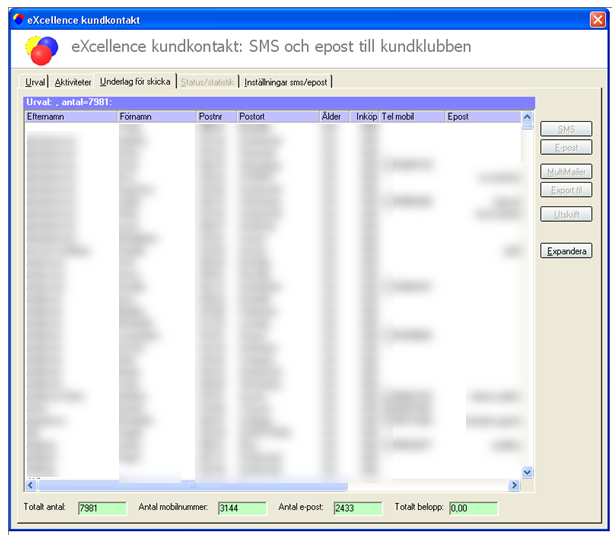Click the Epost column header

[483, 117]
